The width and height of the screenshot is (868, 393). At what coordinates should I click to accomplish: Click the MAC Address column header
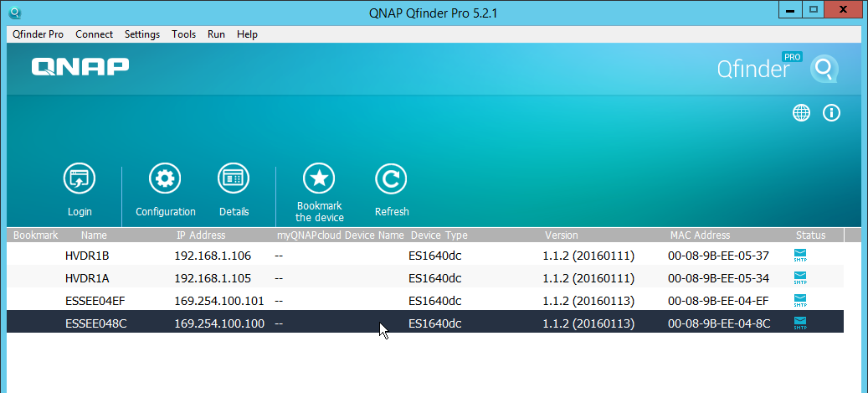click(700, 235)
